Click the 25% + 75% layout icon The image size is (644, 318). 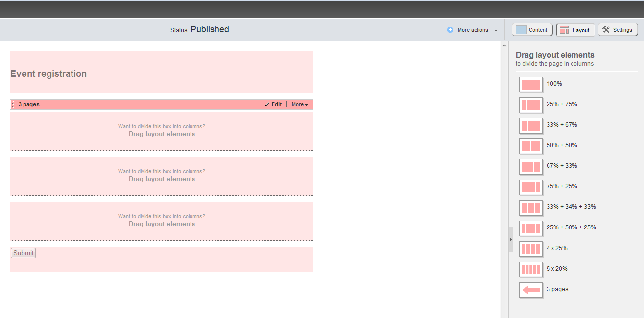[530, 105]
